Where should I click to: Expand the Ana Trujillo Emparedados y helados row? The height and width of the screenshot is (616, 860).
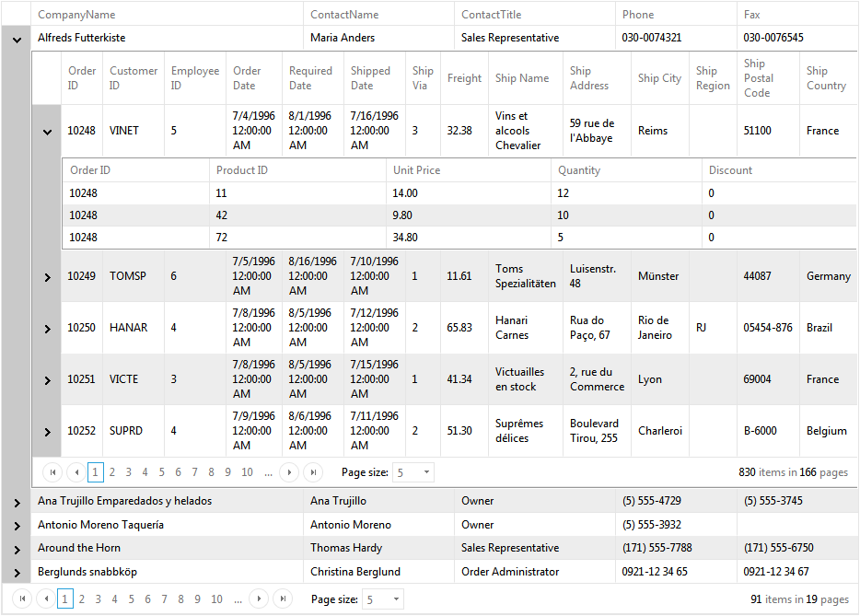point(17,502)
